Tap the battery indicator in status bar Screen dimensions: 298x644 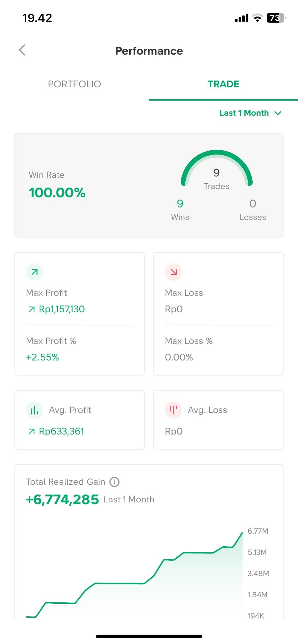275,18
